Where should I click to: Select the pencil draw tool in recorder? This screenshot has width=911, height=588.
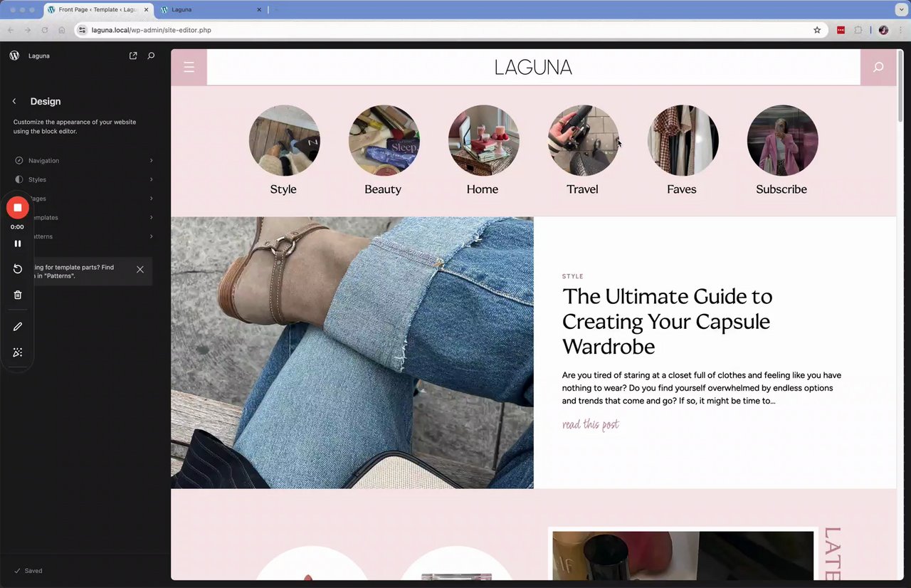18,327
